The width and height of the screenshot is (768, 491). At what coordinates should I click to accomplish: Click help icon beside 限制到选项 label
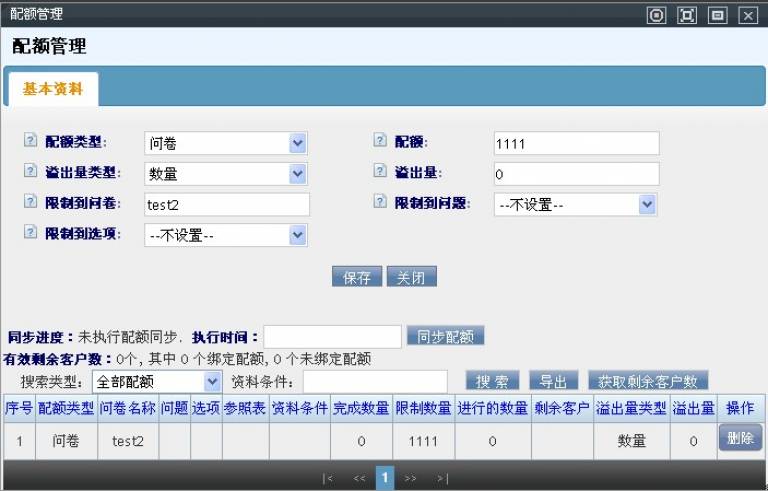tap(29, 232)
